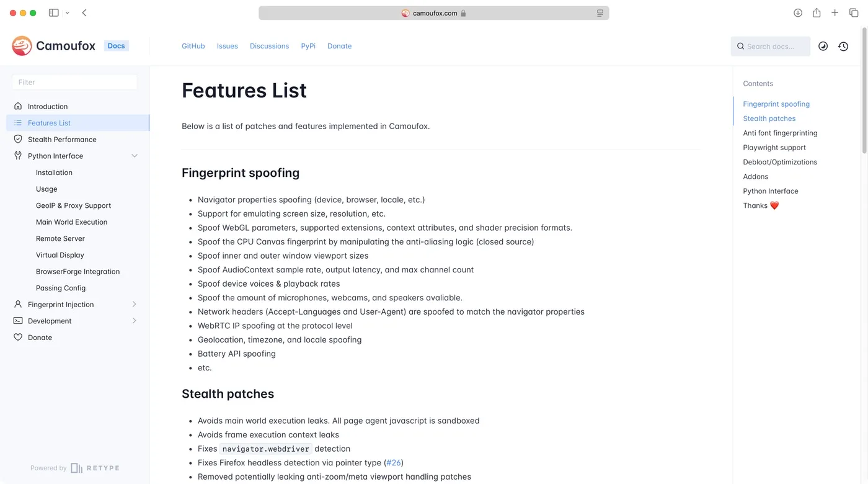Click the reader view icon in address bar
This screenshot has width=868, height=484.
(x=600, y=13)
